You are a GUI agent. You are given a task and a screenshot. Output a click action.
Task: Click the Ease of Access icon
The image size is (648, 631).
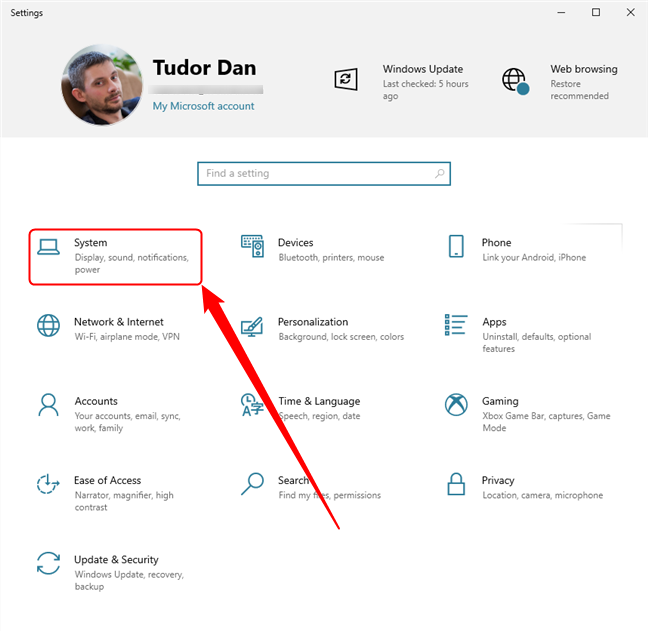pyautogui.click(x=48, y=484)
